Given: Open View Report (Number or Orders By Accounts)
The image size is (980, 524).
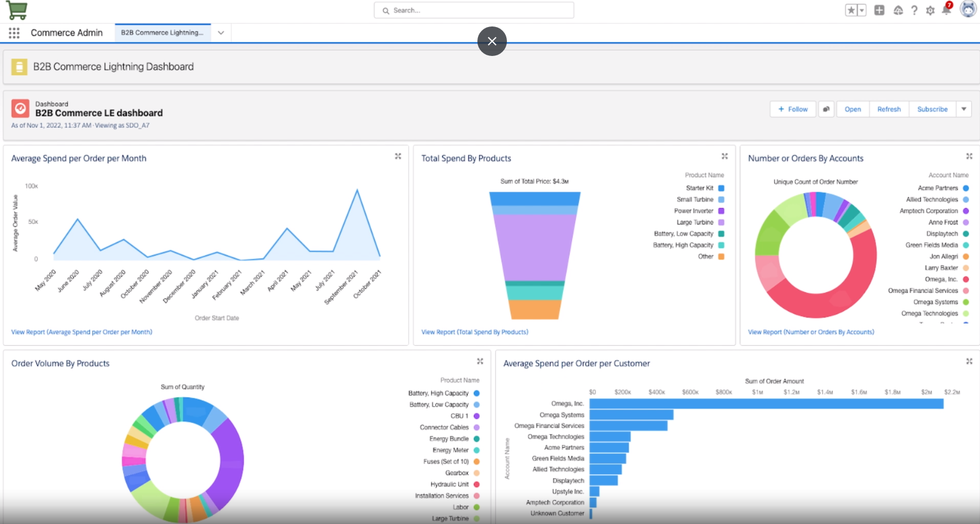Looking at the screenshot, I should tap(811, 332).
